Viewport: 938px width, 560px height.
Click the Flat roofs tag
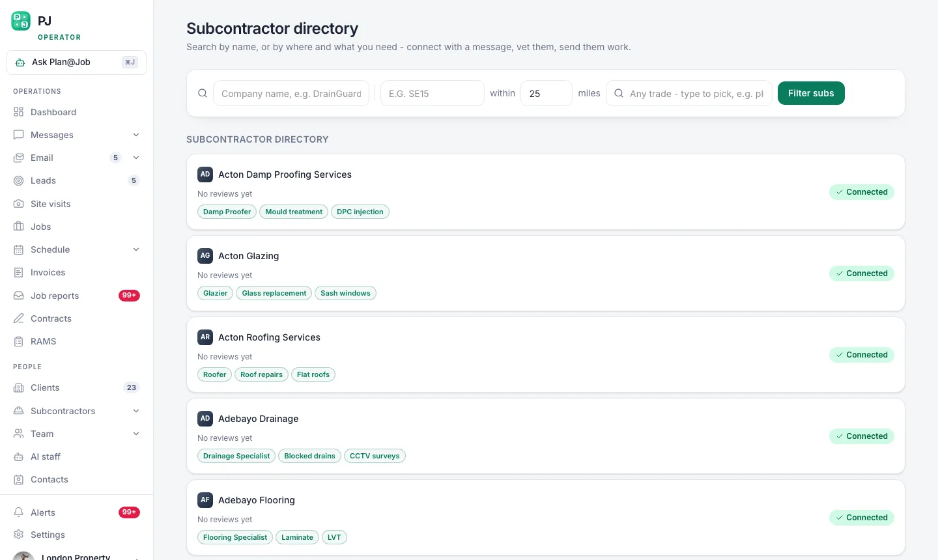[313, 374]
